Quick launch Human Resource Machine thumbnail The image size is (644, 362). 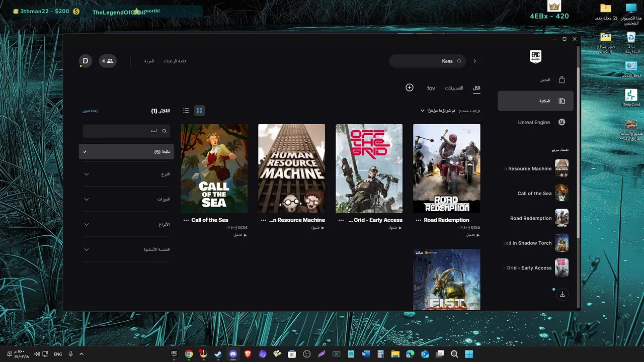[561, 168]
